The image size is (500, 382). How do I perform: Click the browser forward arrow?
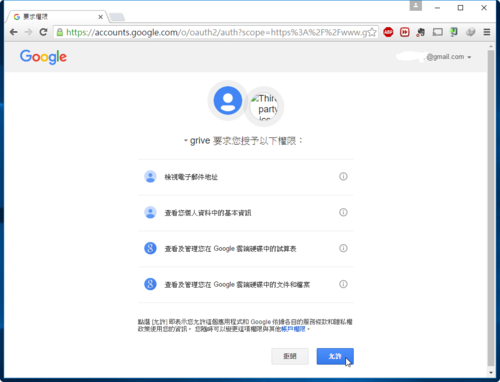coord(28,32)
